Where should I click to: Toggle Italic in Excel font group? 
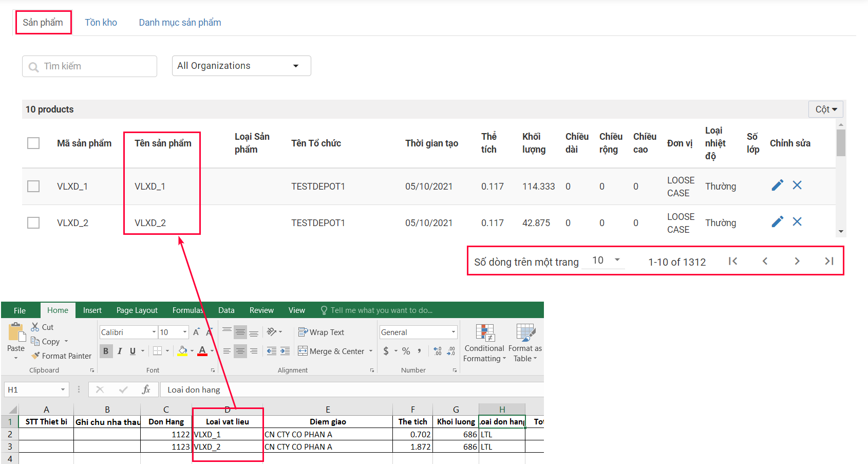click(119, 351)
